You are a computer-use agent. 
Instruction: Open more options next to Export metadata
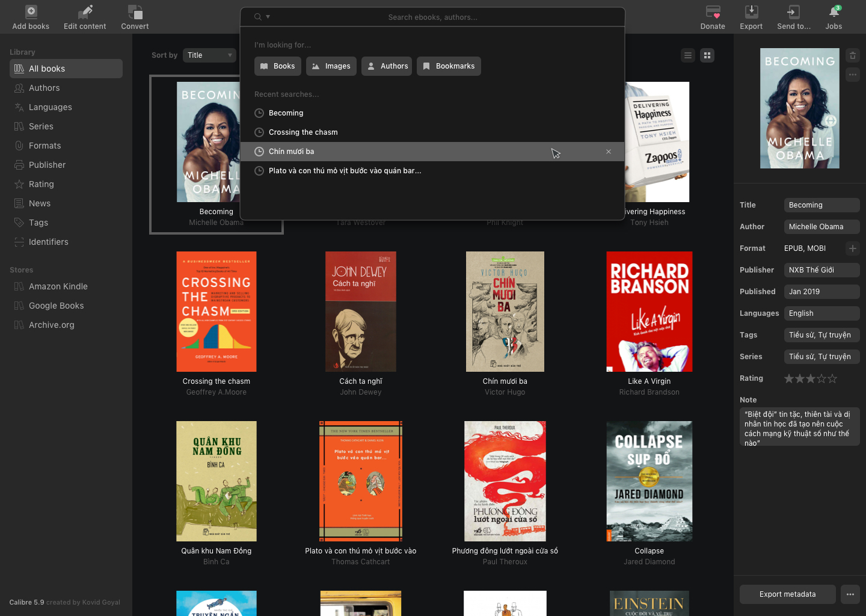(x=850, y=594)
